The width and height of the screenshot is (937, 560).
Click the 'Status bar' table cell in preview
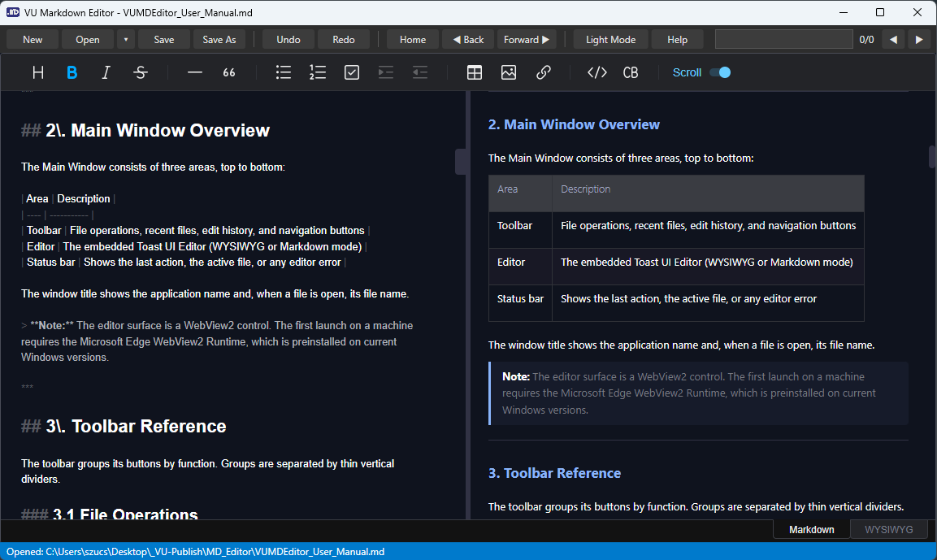tap(520, 303)
